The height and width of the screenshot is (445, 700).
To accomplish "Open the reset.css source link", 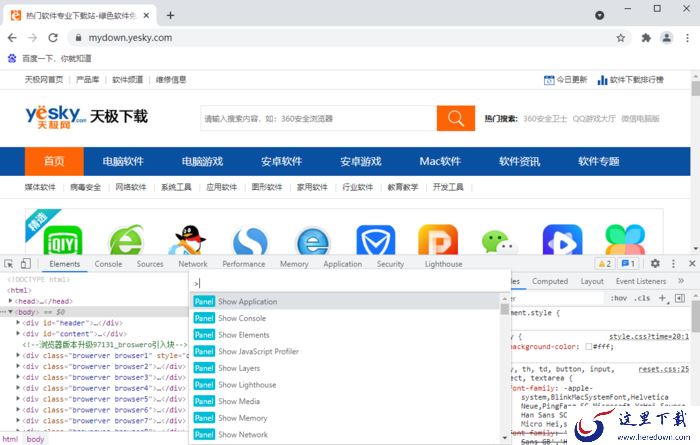I will [663, 369].
